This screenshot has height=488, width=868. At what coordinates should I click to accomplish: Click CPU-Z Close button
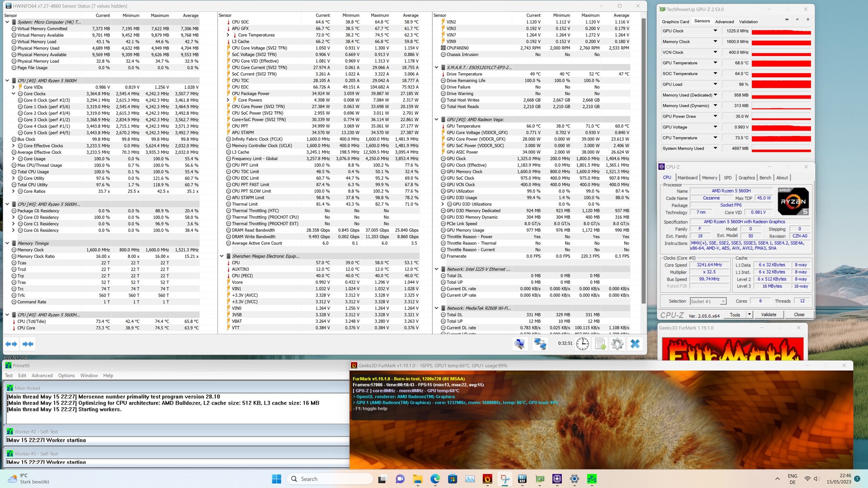pyautogui.click(x=799, y=314)
